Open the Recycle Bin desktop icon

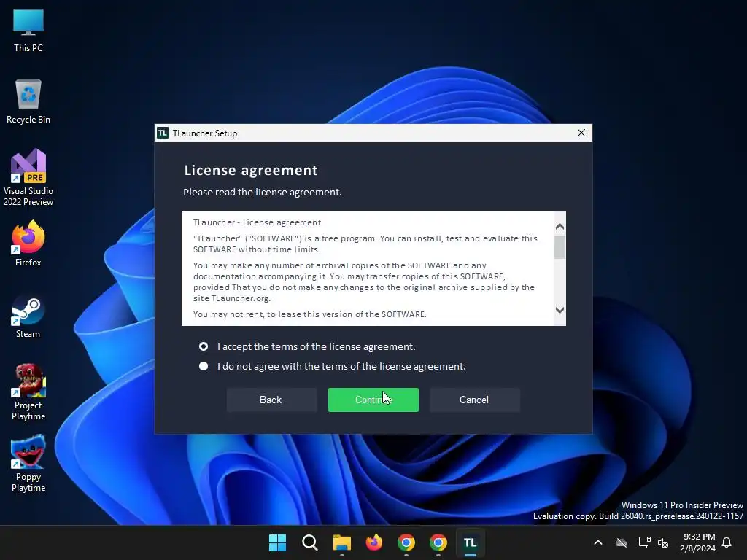coord(28,101)
